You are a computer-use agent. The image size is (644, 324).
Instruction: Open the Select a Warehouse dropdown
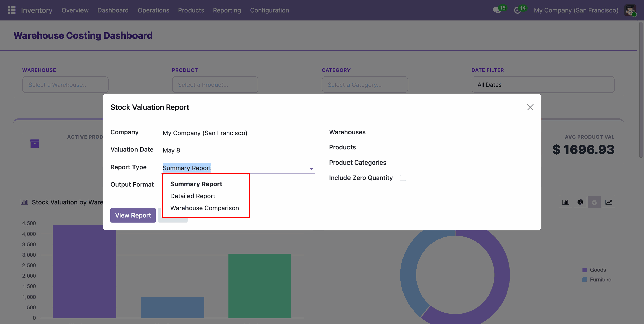(x=65, y=85)
